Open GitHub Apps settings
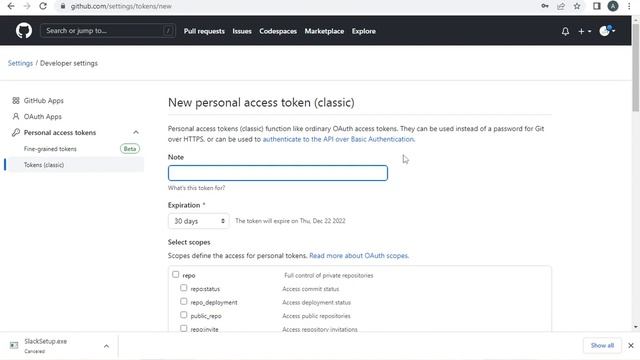 coord(44,100)
